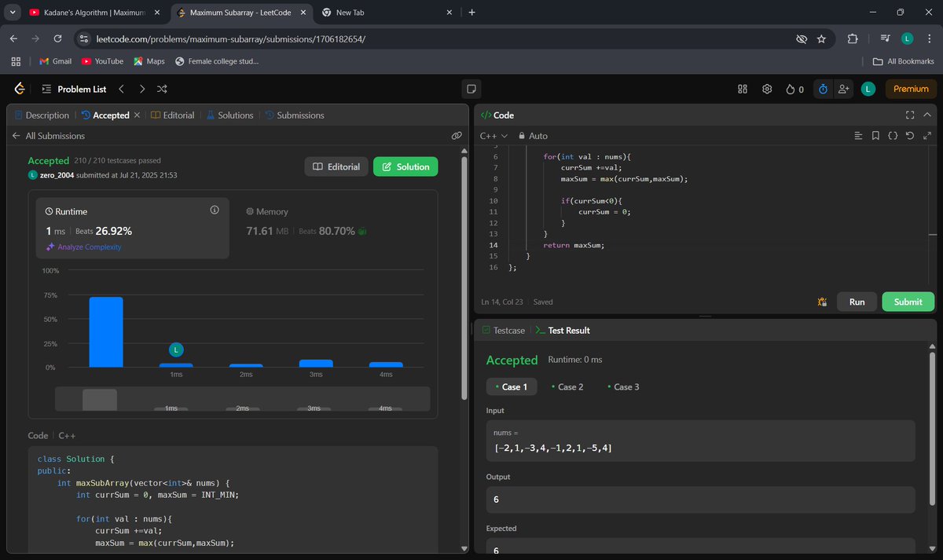
Task: Click the green Solution button
Action: point(405,167)
